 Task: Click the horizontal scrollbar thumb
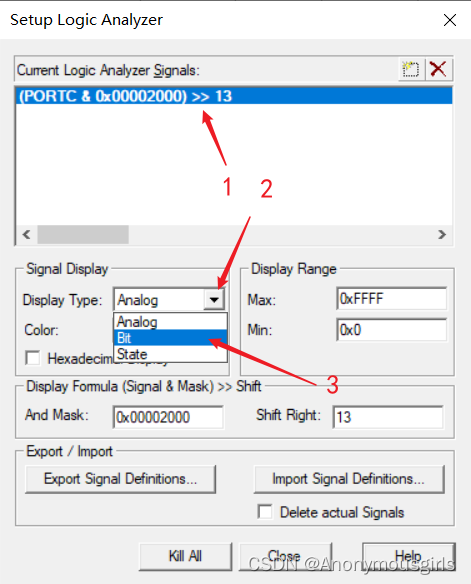click(83, 234)
